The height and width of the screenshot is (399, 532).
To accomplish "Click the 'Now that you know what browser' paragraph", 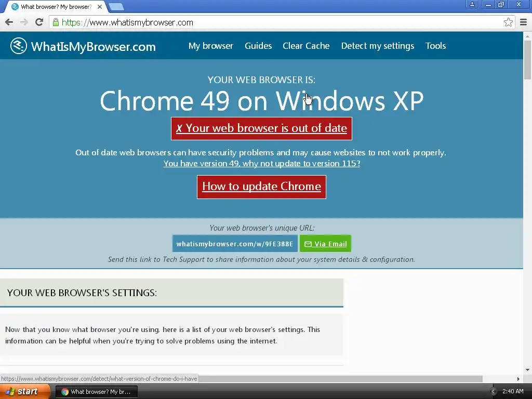I will pos(163,335).
